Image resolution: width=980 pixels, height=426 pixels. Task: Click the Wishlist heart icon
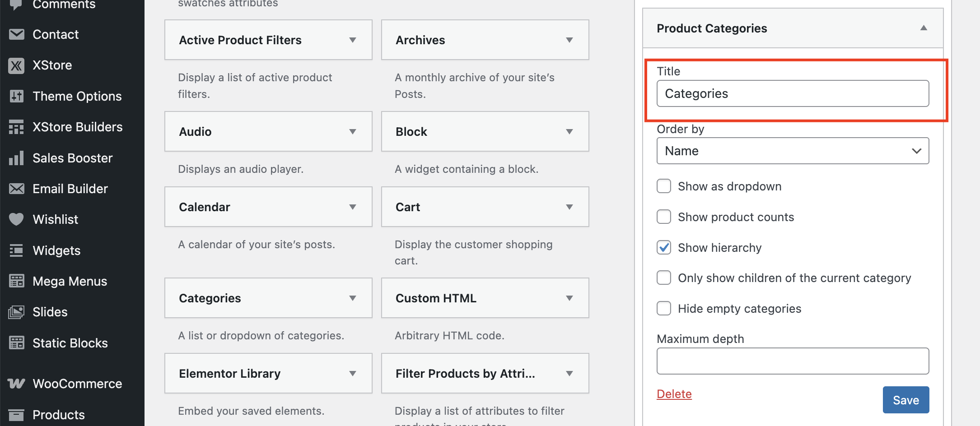point(16,219)
